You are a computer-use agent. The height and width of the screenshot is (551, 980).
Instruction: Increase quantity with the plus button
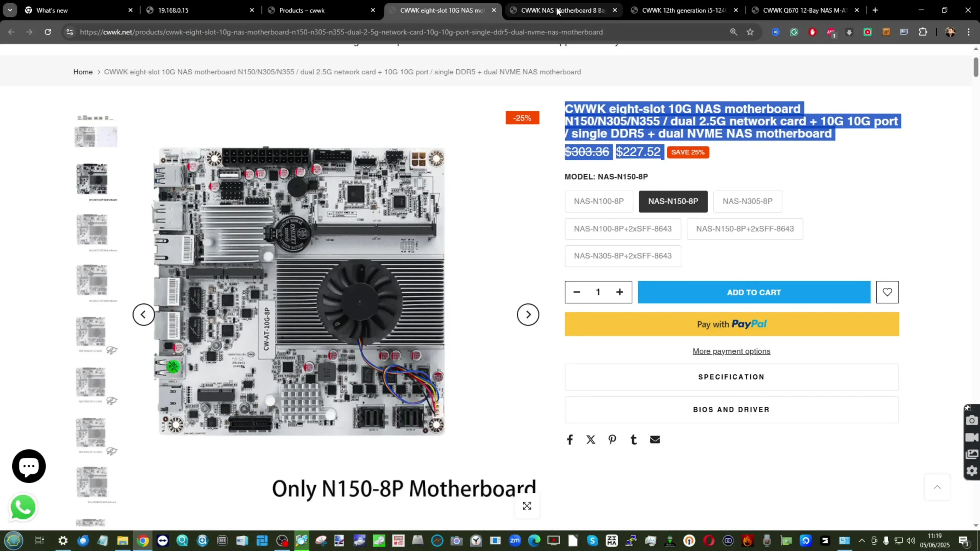click(x=619, y=292)
